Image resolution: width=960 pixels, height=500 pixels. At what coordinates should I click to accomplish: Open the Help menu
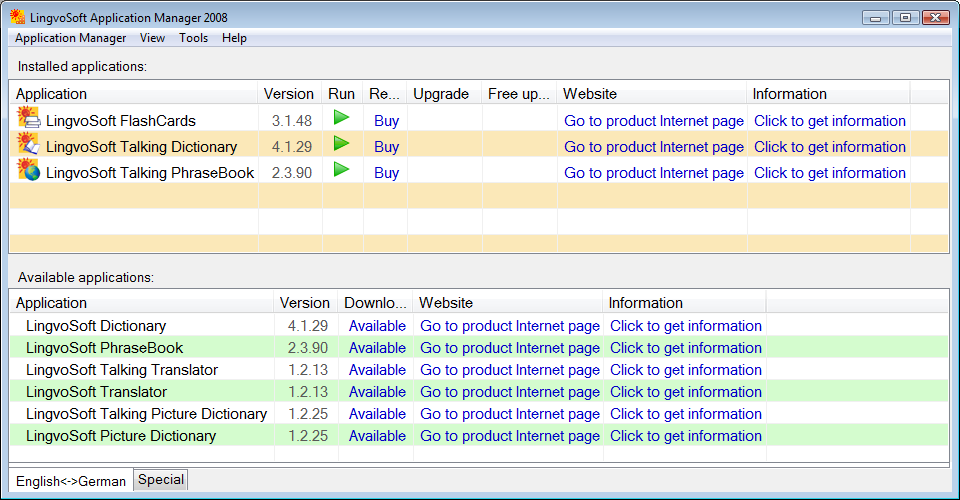pos(234,38)
